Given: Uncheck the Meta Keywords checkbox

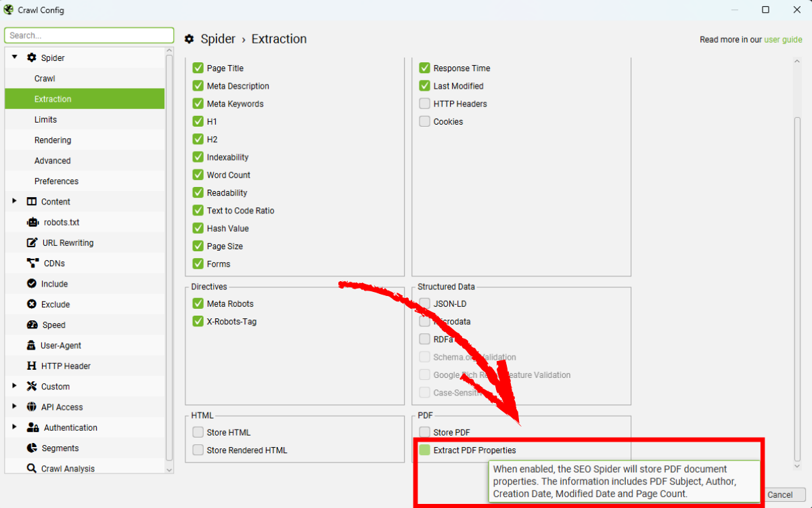Looking at the screenshot, I should tap(198, 104).
